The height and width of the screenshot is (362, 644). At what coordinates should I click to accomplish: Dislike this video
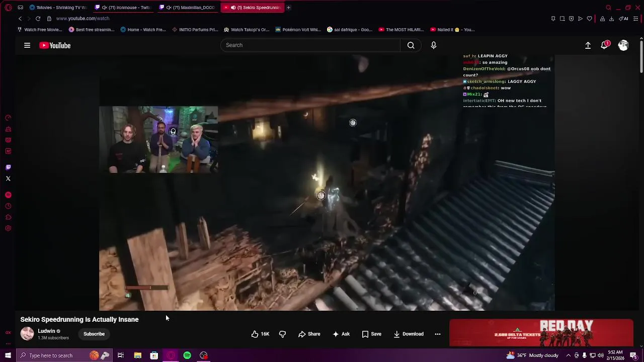282,334
